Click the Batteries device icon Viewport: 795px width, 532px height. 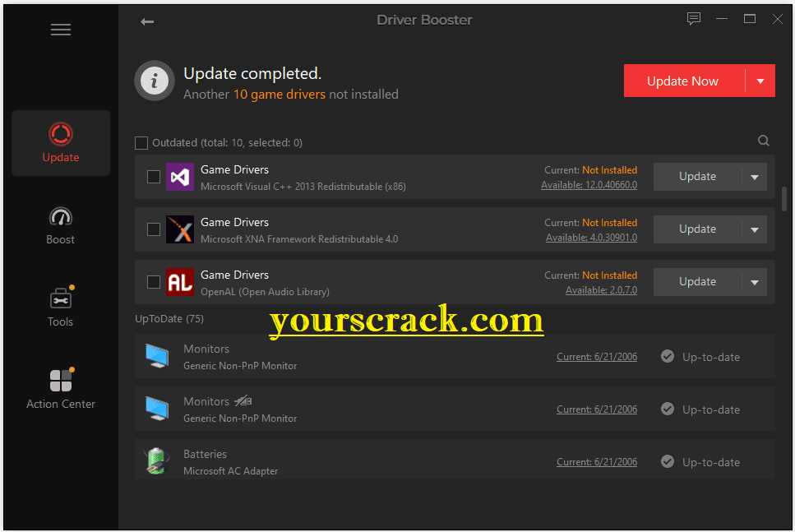[157, 461]
